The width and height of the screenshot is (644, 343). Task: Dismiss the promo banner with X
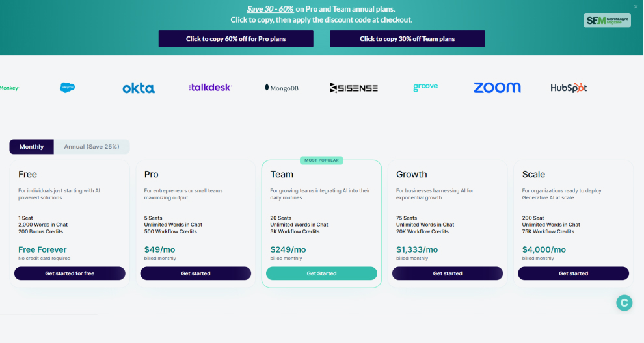click(636, 6)
